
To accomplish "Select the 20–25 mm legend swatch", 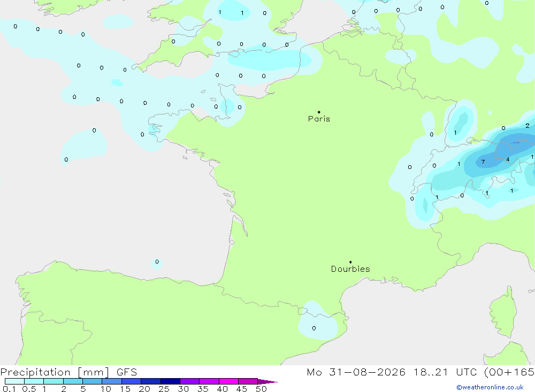I will click(x=150, y=381).
